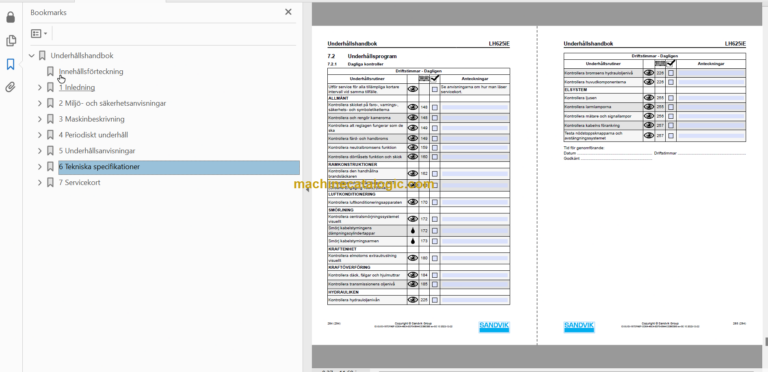The image size is (768, 372).
Task: Click bookmark icon beside Innehållsförteckning
Action: [x=50, y=71]
